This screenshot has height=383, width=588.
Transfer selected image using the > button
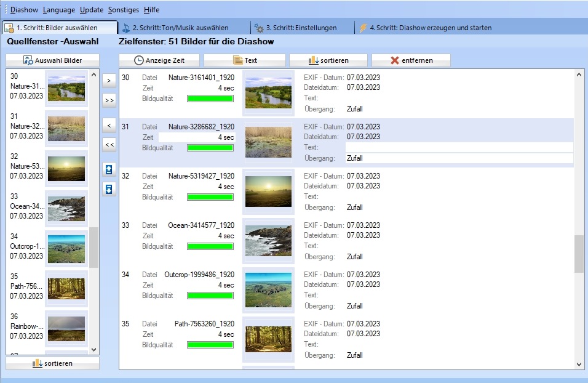click(108, 80)
